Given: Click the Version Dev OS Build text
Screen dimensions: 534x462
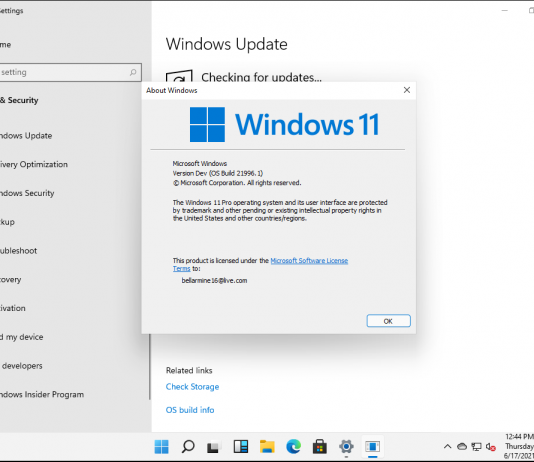Looking at the screenshot, I should pyautogui.click(x=218, y=173).
